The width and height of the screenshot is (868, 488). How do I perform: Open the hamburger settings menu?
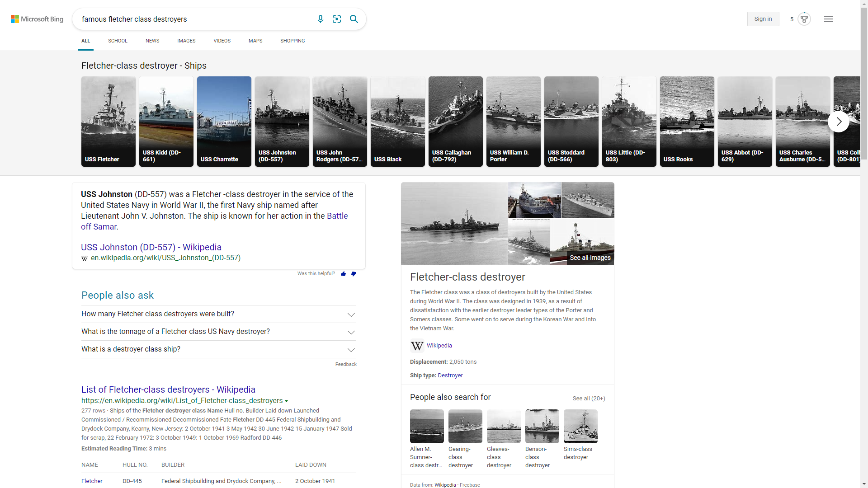click(828, 19)
